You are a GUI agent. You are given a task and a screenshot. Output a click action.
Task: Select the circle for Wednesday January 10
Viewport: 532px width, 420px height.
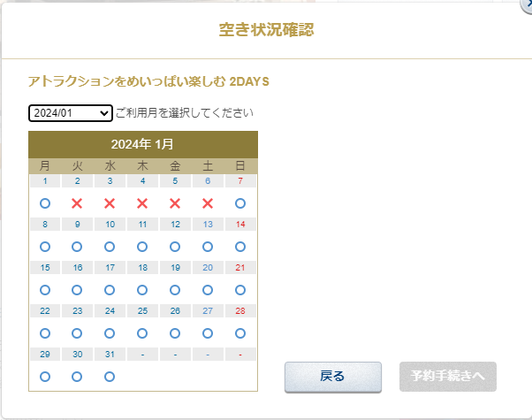[110, 247]
